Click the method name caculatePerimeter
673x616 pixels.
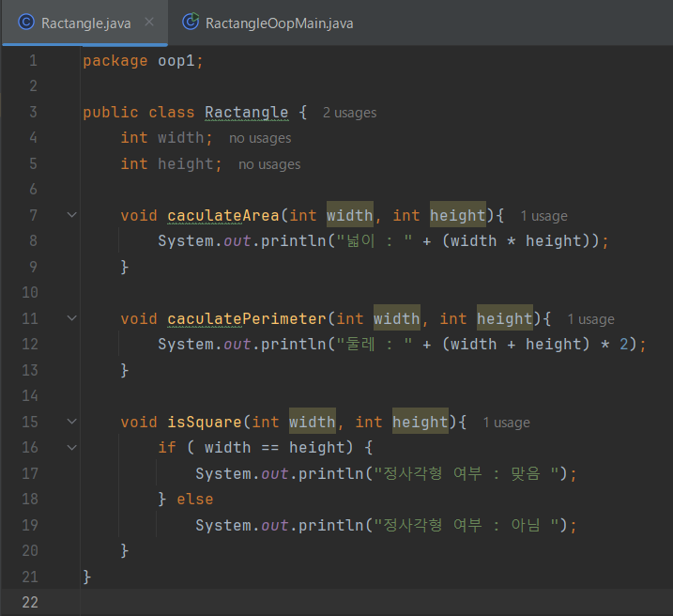247,319
